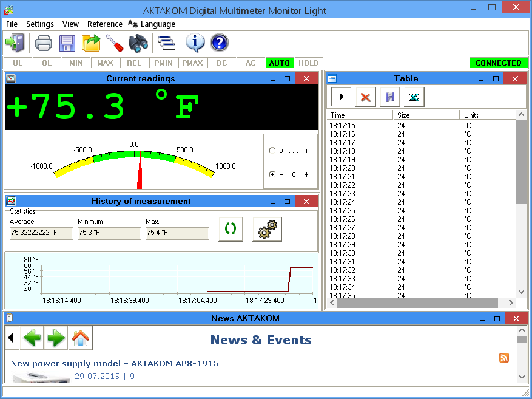The height and width of the screenshot is (399, 532).
Task: Open file with the folder icon
Action: click(x=91, y=43)
